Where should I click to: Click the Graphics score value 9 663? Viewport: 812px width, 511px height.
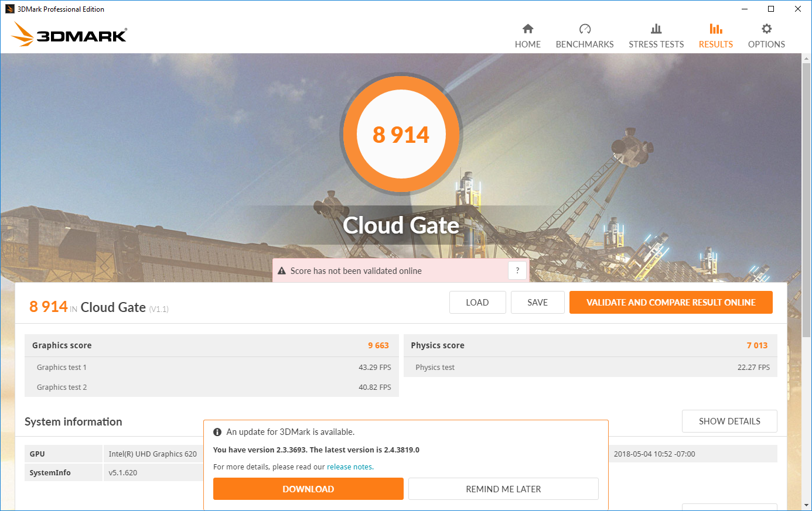coord(378,345)
